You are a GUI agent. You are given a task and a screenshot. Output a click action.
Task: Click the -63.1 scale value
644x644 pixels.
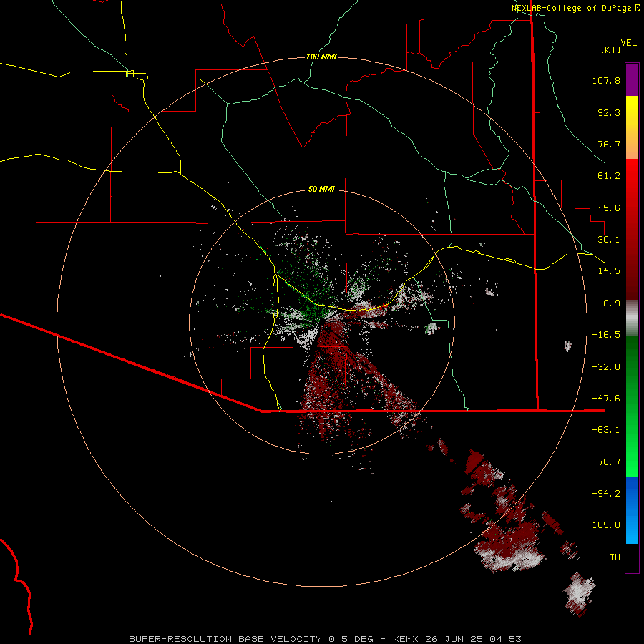tap(606, 430)
